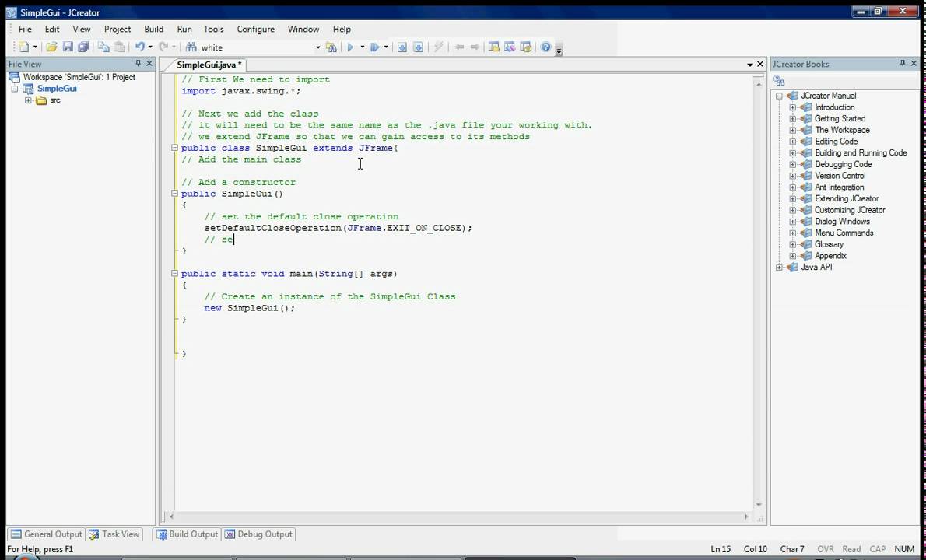
Task: Switch to the Debug Output tab
Action: pyautogui.click(x=258, y=534)
